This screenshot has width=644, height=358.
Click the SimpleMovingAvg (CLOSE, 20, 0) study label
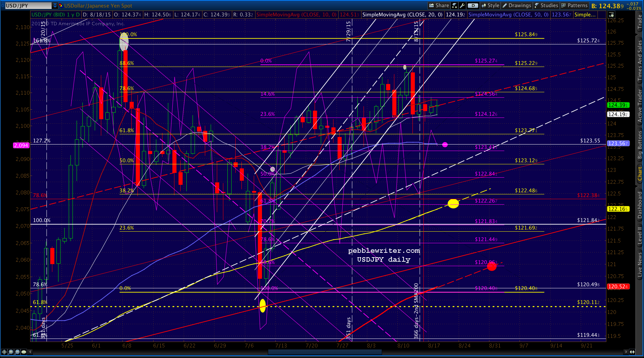pyautogui.click(x=402, y=15)
